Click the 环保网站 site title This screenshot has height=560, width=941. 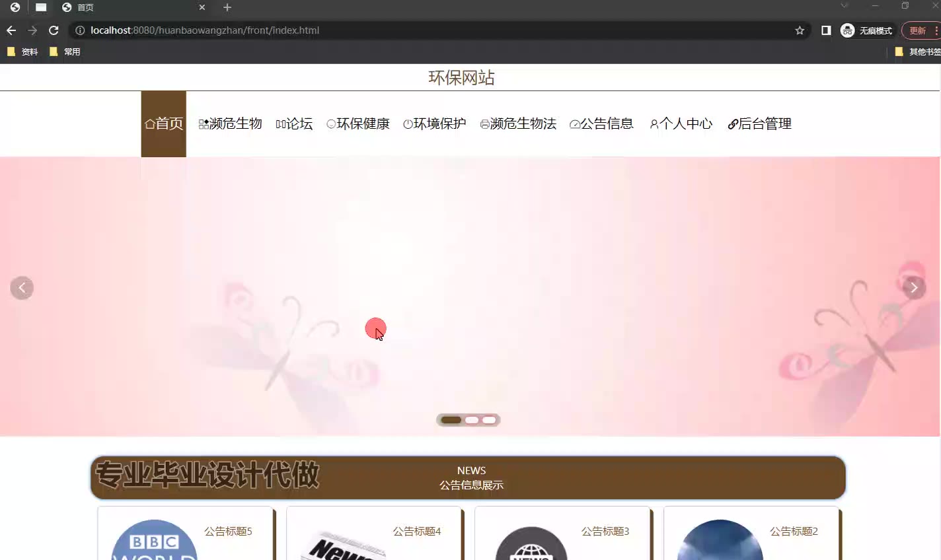(x=461, y=78)
